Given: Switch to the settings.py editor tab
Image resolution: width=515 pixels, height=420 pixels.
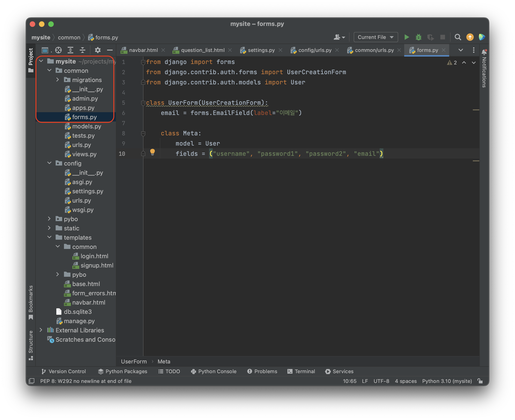Looking at the screenshot, I should 261,50.
